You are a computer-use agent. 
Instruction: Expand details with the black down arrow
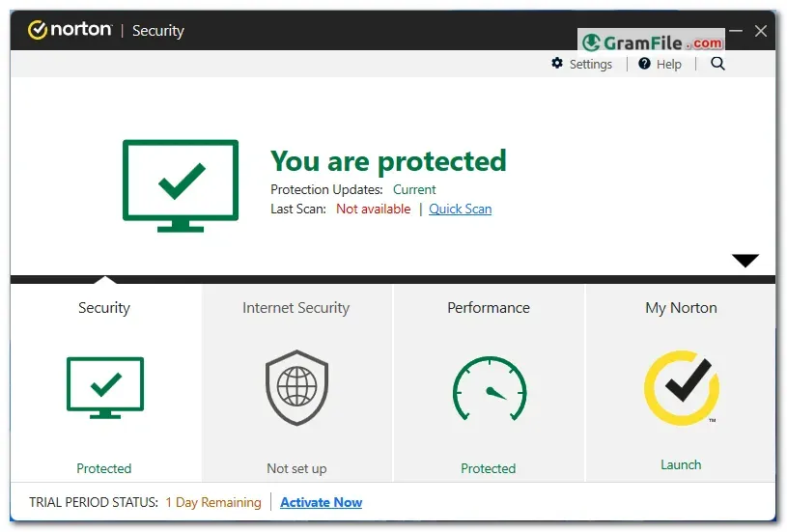click(745, 261)
